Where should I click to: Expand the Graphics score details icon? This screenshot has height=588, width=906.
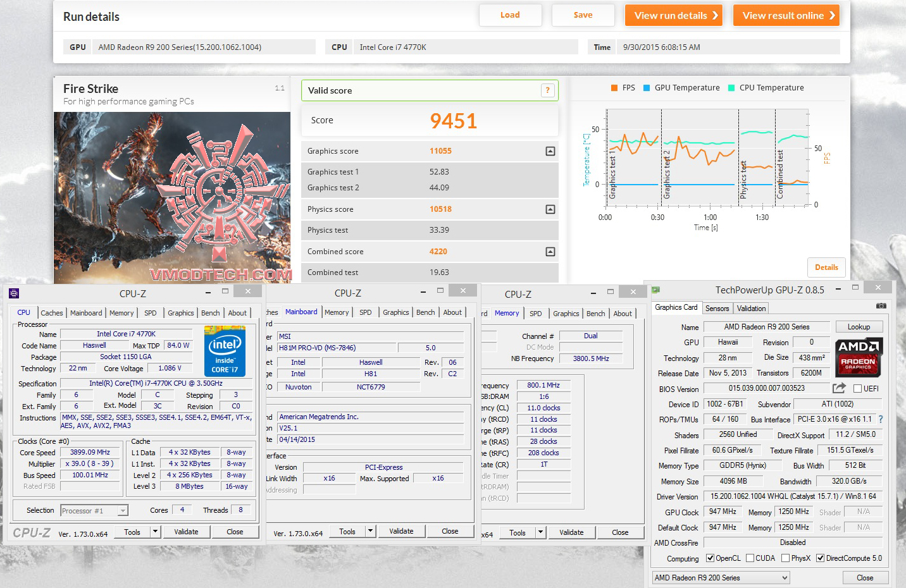coord(550,151)
